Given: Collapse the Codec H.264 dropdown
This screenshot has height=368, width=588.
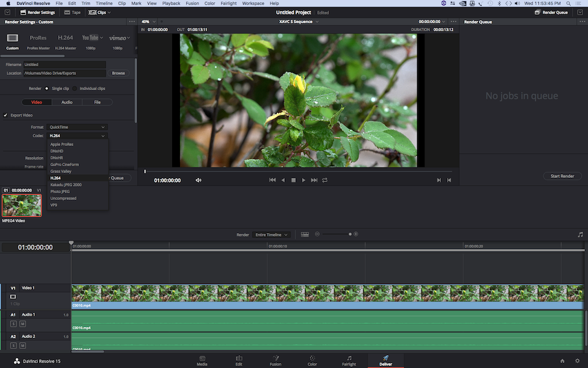Looking at the screenshot, I should click(x=77, y=136).
